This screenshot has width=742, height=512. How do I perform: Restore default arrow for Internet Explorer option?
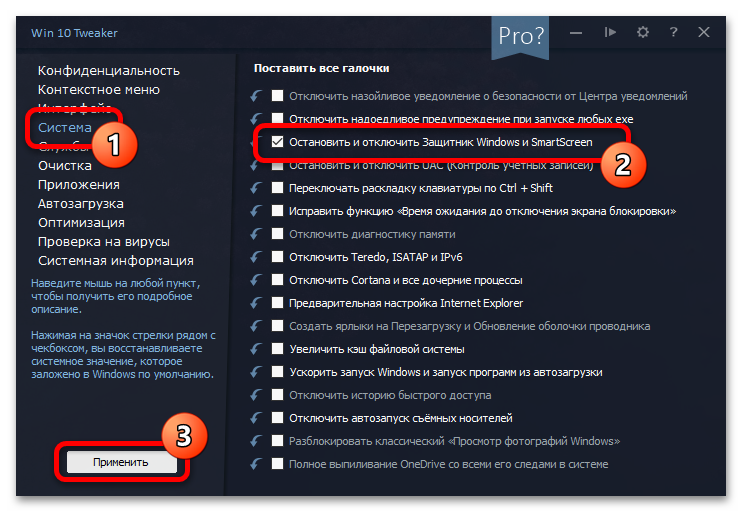click(256, 303)
